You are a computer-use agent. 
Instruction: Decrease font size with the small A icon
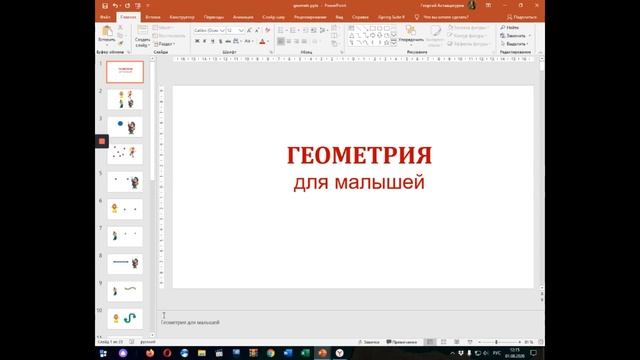257,30
